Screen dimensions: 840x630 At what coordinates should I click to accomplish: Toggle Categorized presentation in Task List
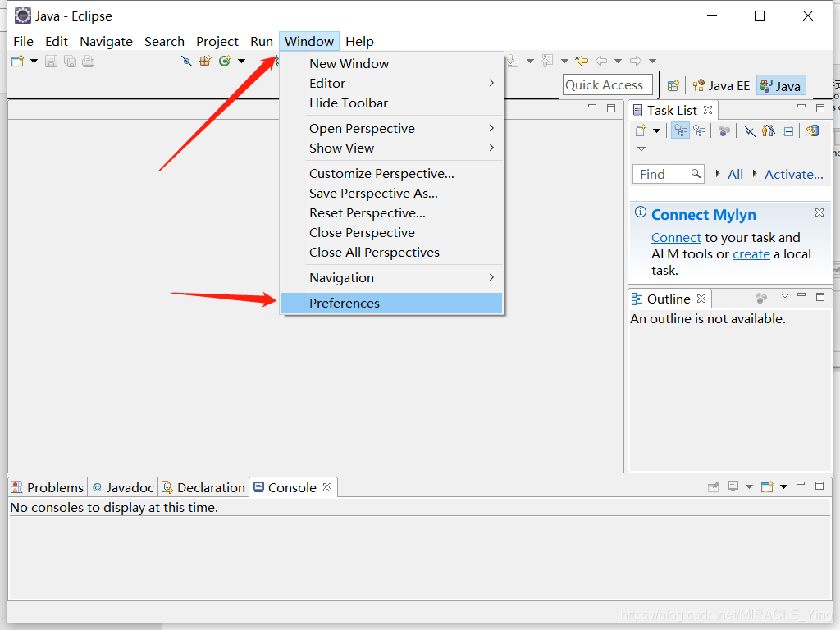(x=680, y=130)
